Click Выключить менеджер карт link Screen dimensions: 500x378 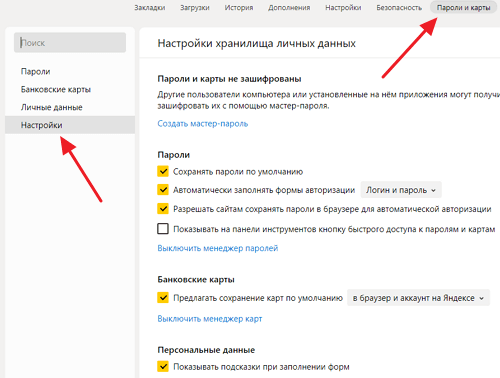click(210, 319)
